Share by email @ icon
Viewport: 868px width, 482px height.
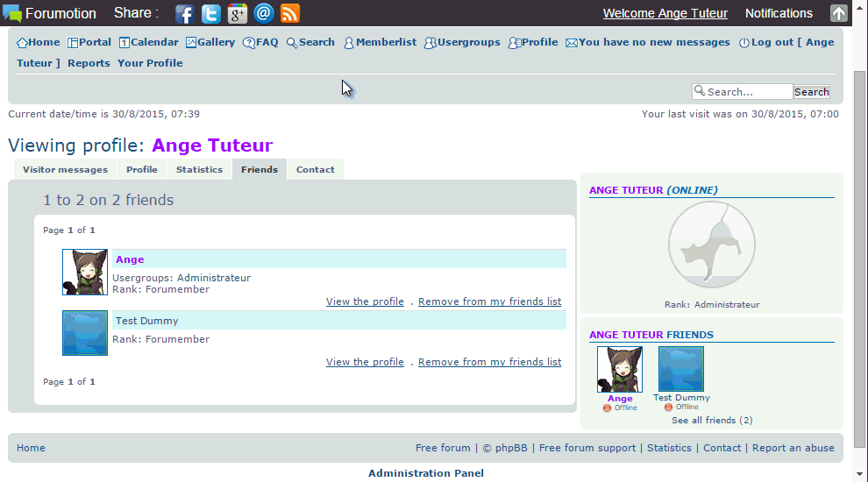[x=264, y=13]
